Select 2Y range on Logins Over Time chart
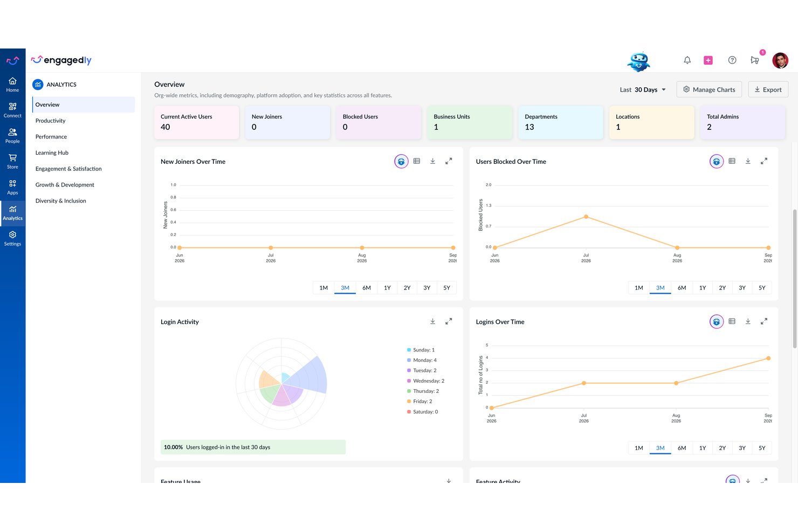 click(x=723, y=448)
